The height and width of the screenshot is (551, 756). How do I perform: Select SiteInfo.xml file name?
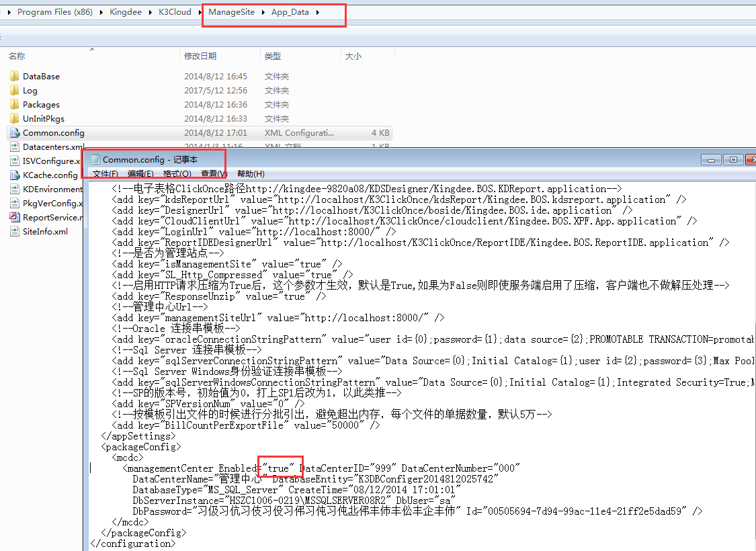point(45,231)
